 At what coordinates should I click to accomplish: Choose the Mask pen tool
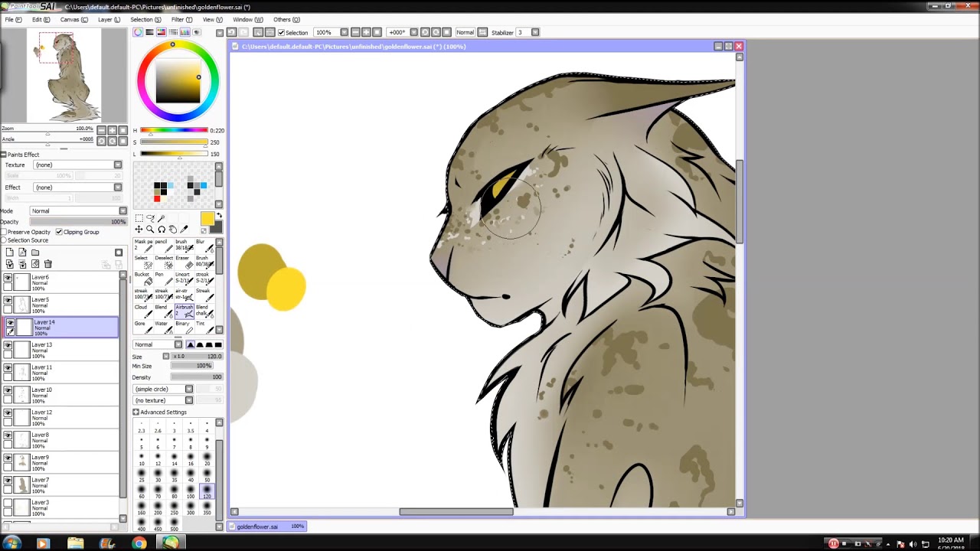pos(143,245)
